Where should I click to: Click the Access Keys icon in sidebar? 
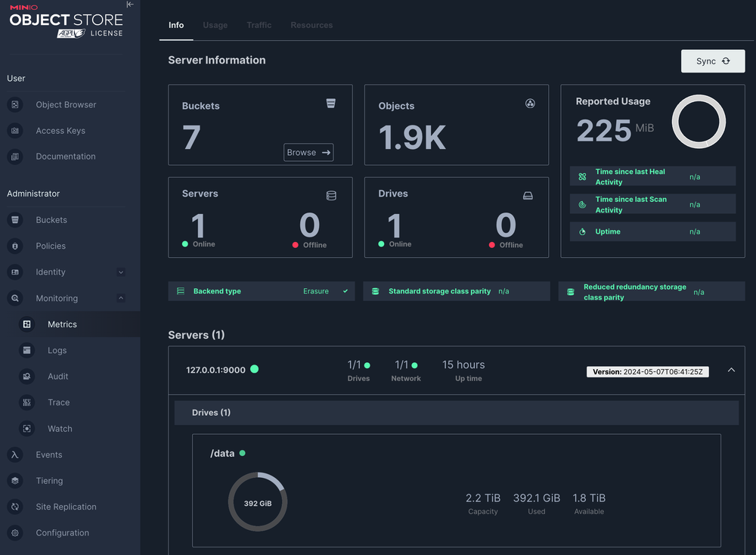pyautogui.click(x=14, y=131)
